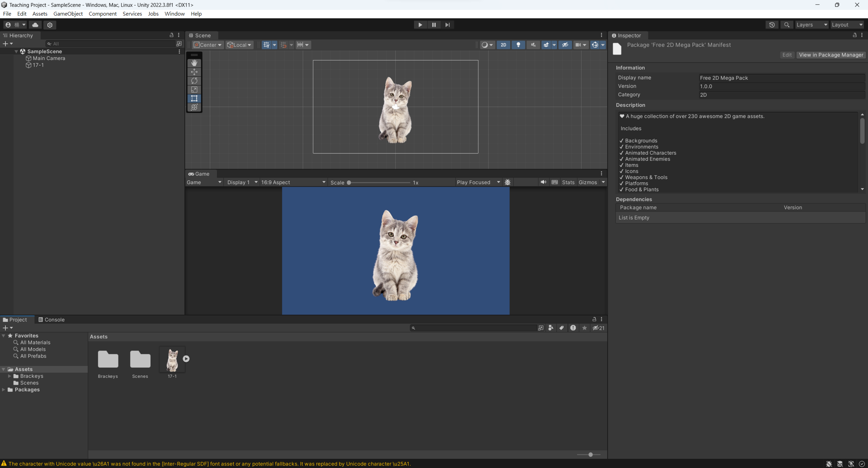Open Scene camera settings dropdown
The image size is (868, 468).
[581, 45]
